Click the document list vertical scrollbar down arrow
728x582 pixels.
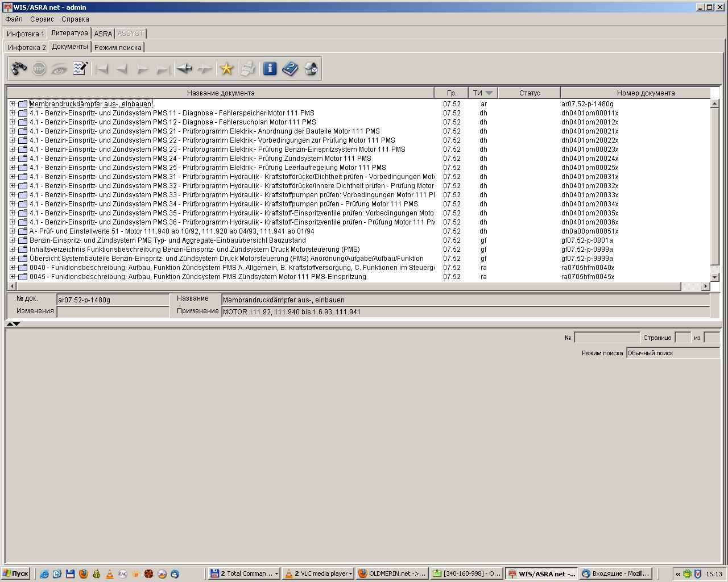715,277
